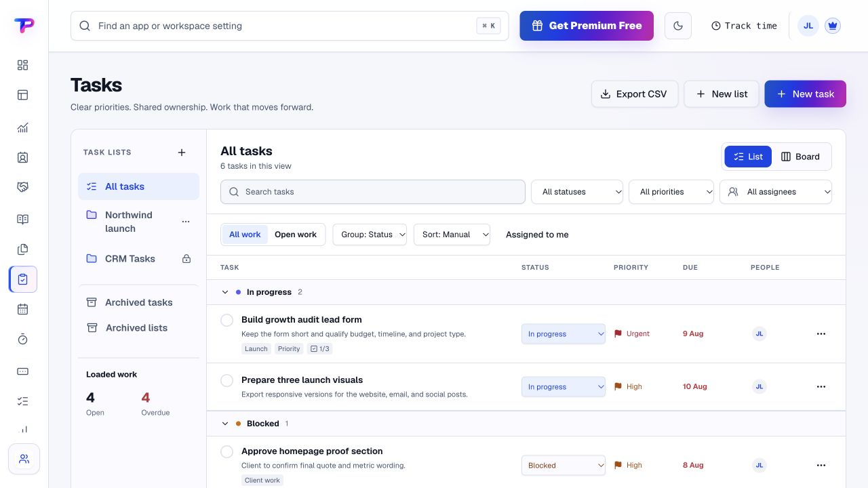
Task: Open more options for Build growth audit lead form
Action: 821,333
